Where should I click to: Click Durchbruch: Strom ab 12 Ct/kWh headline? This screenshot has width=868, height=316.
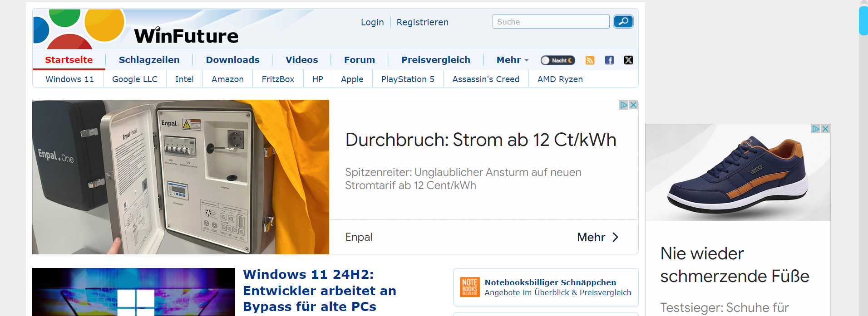(481, 140)
